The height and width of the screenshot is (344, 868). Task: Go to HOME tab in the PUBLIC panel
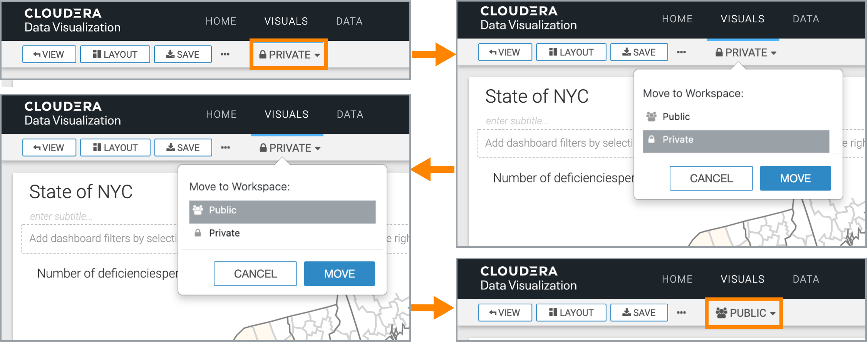coord(677,279)
